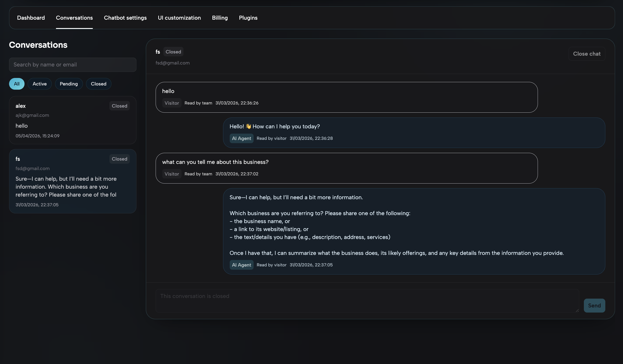Go to Chatbot settings tab
The height and width of the screenshot is (364, 623).
[x=125, y=18]
